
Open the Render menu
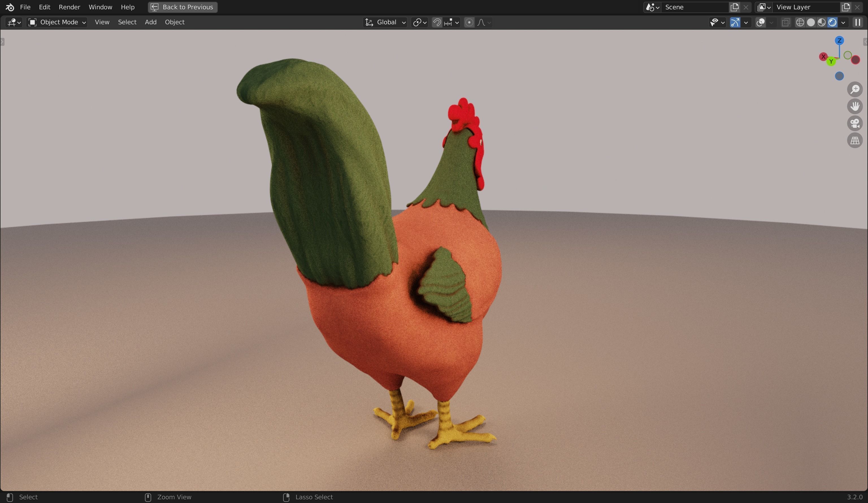[x=70, y=7]
